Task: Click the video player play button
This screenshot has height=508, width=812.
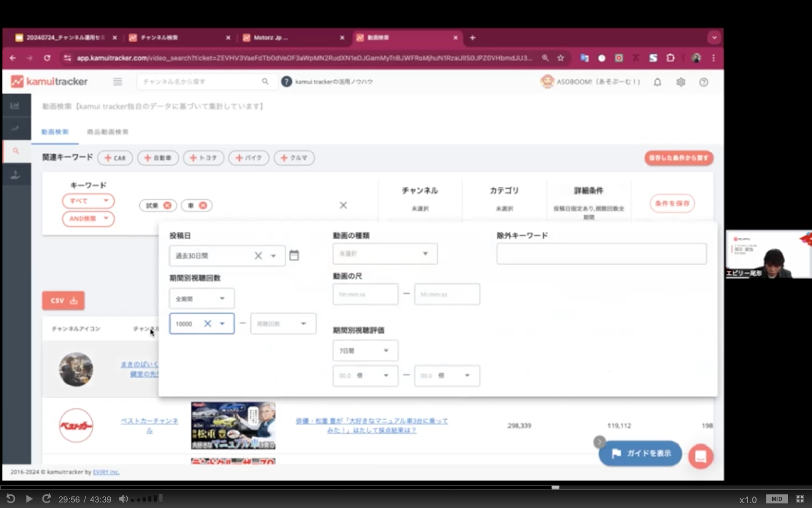Action: point(29,499)
